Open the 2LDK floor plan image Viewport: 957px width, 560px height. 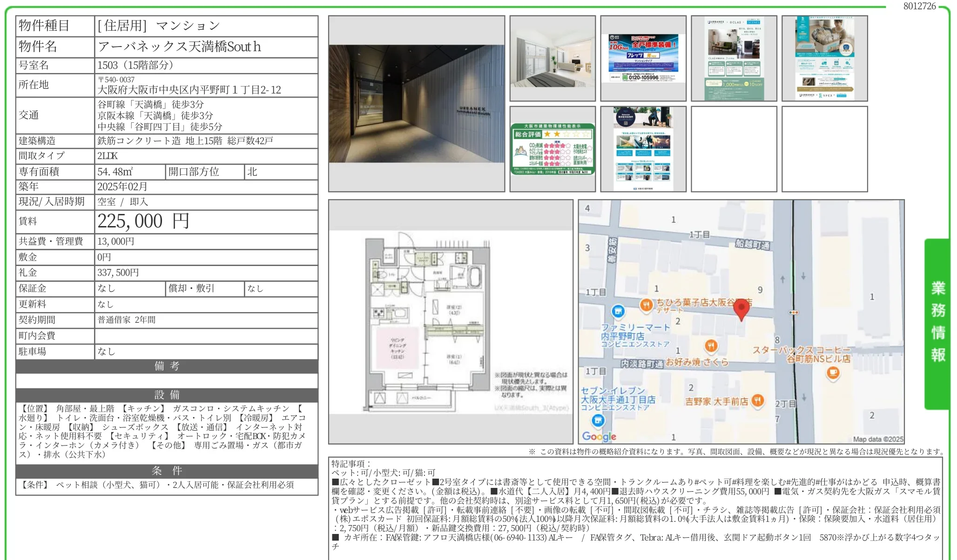point(451,322)
